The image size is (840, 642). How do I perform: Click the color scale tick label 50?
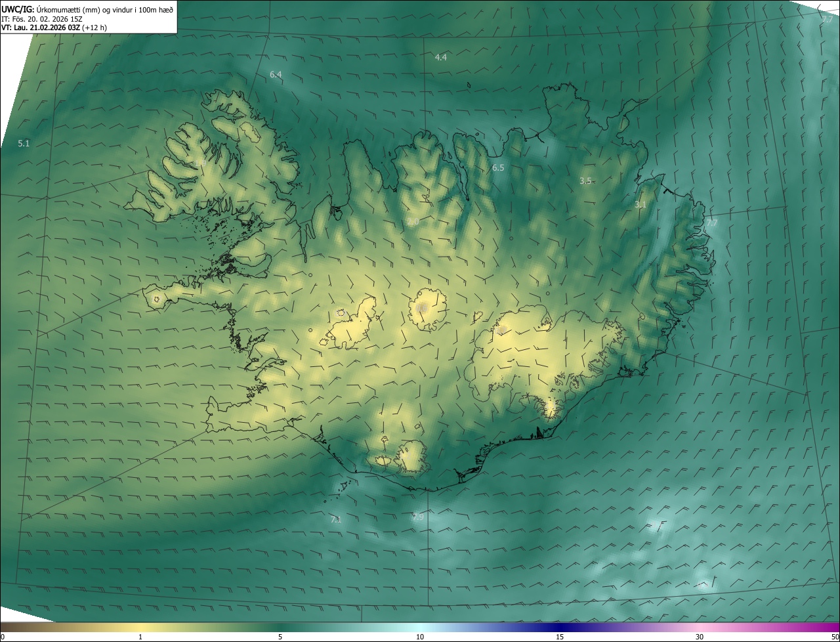click(835, 637)
